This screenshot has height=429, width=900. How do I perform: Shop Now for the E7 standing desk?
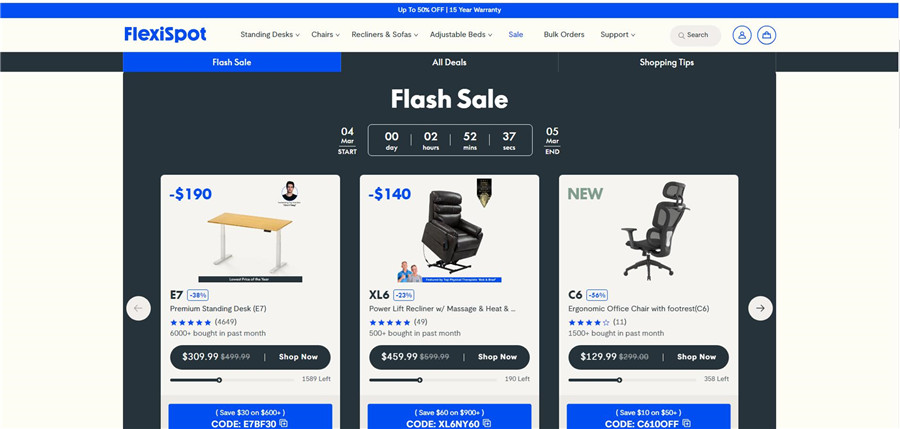click(x=298, y=357)
